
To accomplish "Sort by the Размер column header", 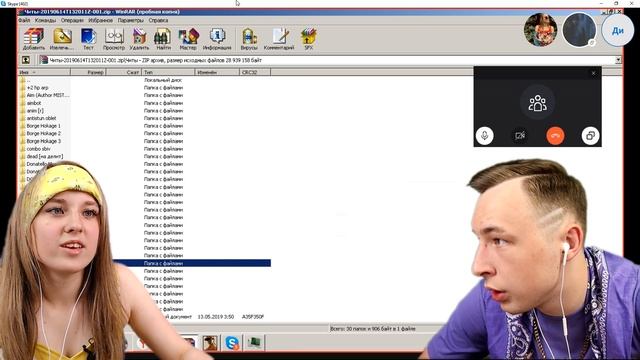I will [x=89, y=72].
